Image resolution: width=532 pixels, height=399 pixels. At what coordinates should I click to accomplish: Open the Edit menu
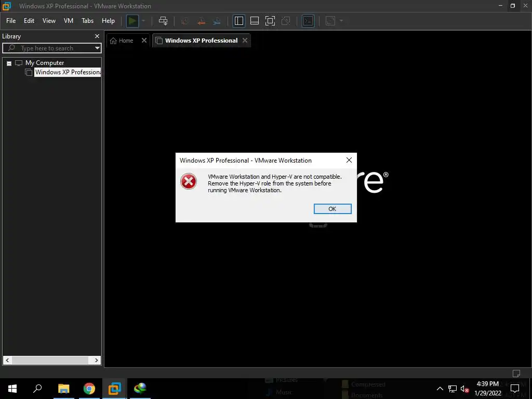(x=29, y=21)
